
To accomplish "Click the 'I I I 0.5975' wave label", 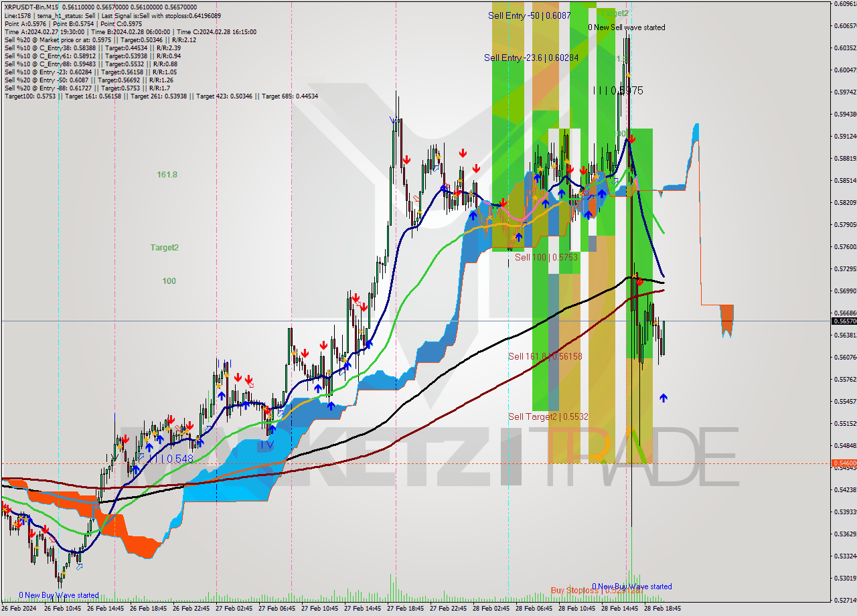I will click(618, 90).
